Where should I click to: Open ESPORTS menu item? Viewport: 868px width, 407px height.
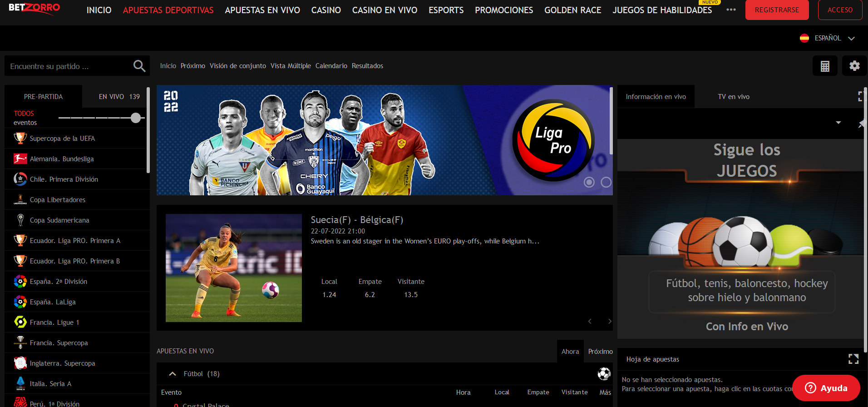point(446,10)
